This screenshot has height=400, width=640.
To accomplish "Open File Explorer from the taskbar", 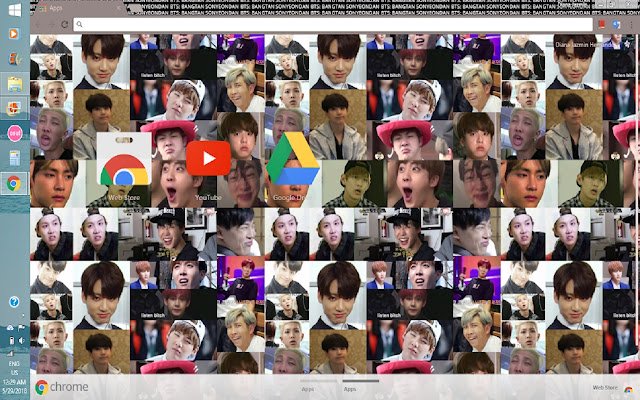I will point(15,84).
